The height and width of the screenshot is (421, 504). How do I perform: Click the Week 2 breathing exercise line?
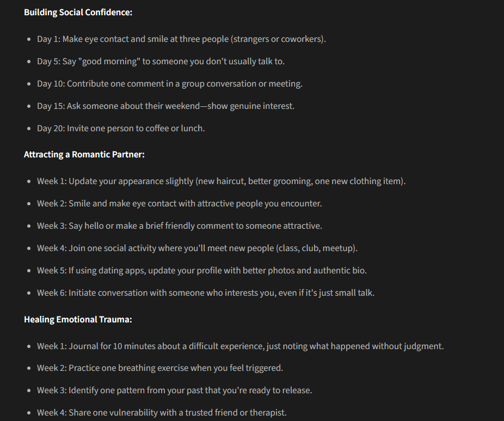[159, 368]
